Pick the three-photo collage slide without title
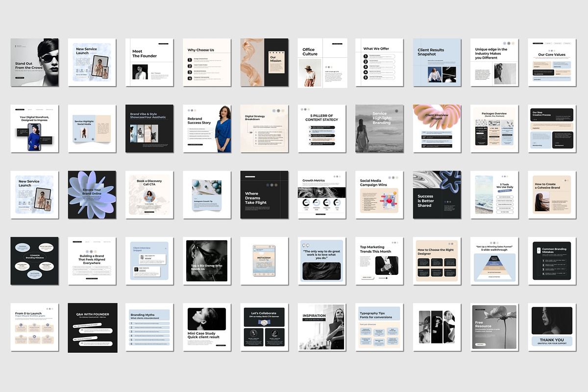Image resolution: width=588 pixels, height=392 pixels. tap(437, 327)
